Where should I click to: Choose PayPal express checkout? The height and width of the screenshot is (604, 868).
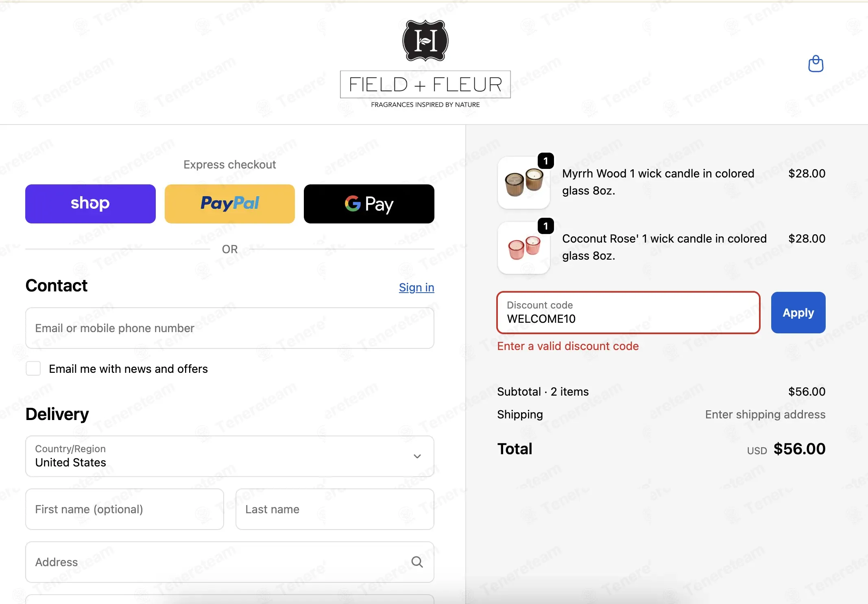tap(230, 204)
